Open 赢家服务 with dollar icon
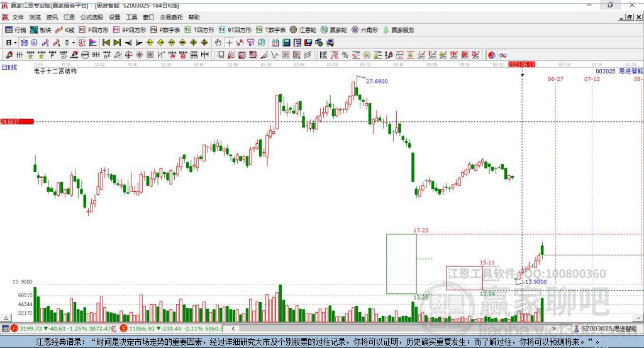 coord(398,30)
